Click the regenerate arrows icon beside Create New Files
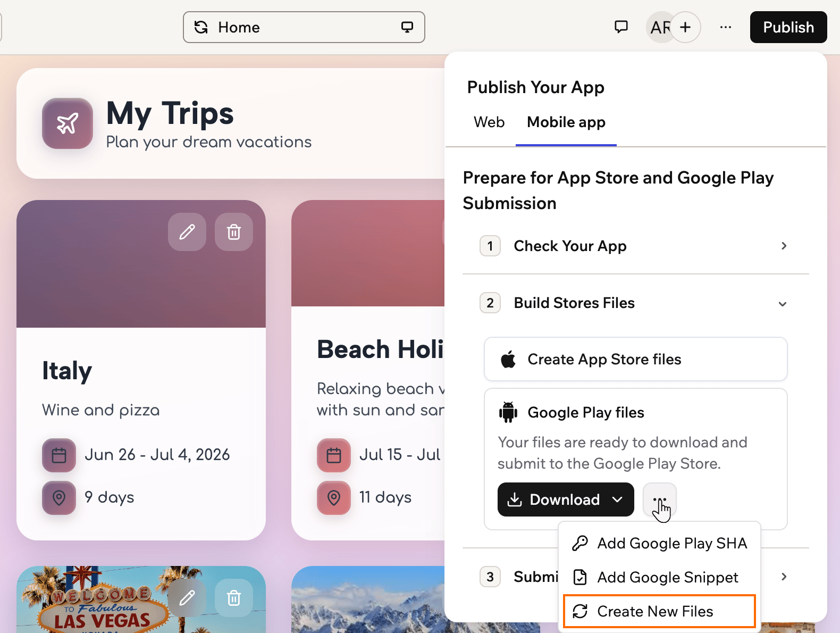 point(580,611)
